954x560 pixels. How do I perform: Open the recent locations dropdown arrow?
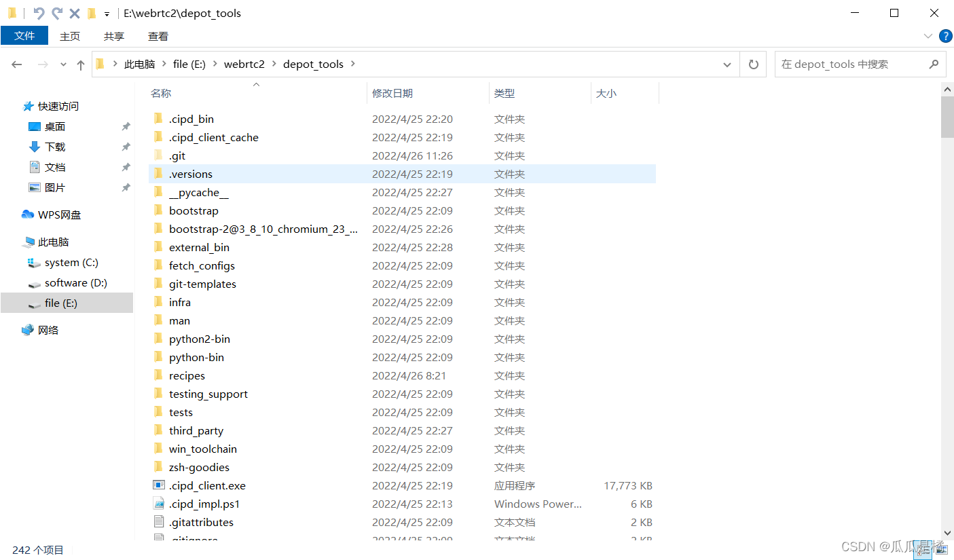tap(63, 64)
